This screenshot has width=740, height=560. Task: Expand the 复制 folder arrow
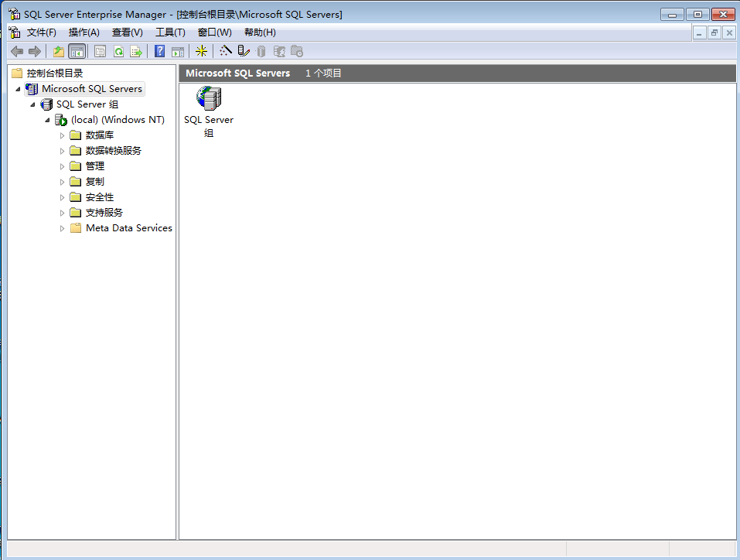click(62, 182)
